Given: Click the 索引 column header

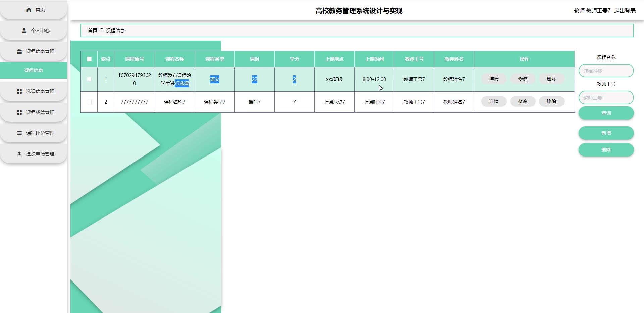Looking at the screenshot, I should click(106, 59).
